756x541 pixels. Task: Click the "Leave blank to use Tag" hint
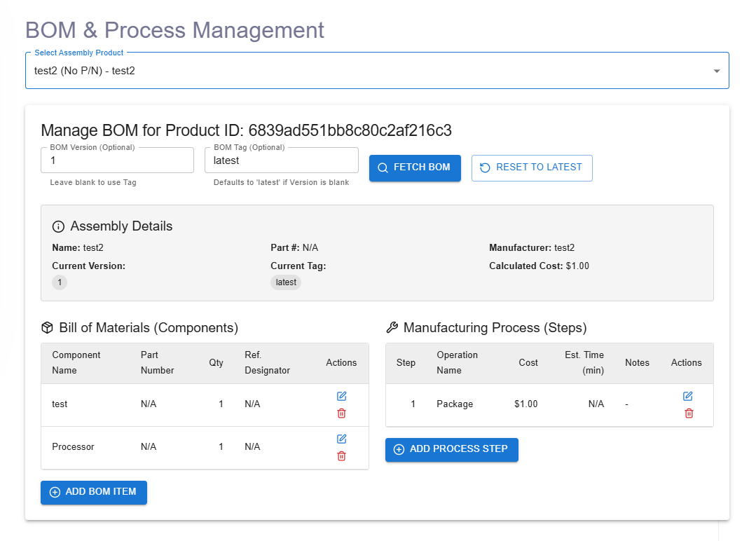pos(93,183)
